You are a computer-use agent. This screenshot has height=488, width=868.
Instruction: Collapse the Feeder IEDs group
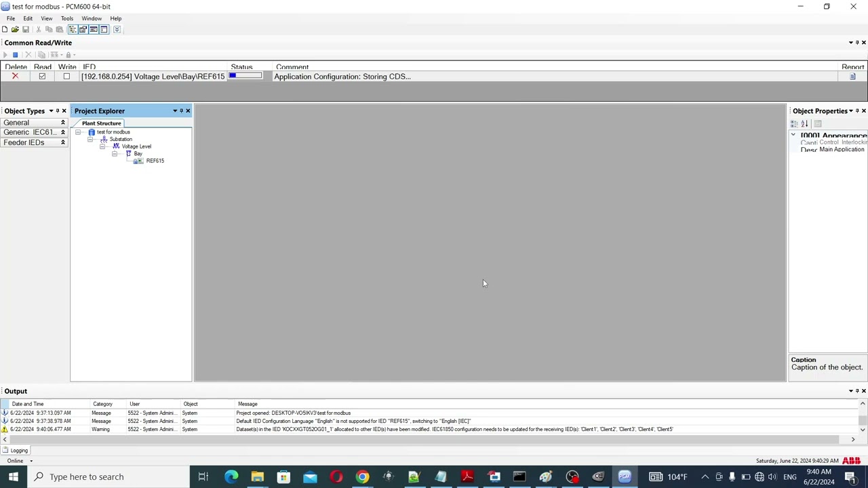[x=63, y=142]
